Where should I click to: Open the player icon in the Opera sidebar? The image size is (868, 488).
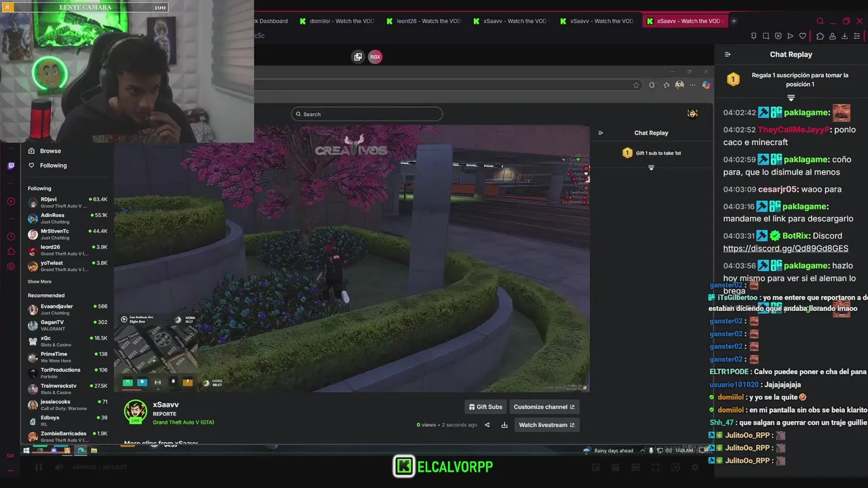[11, 201]
